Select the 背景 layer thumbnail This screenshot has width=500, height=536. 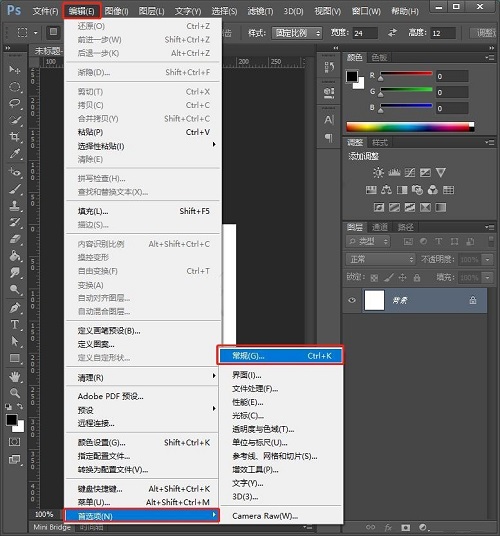374,300
